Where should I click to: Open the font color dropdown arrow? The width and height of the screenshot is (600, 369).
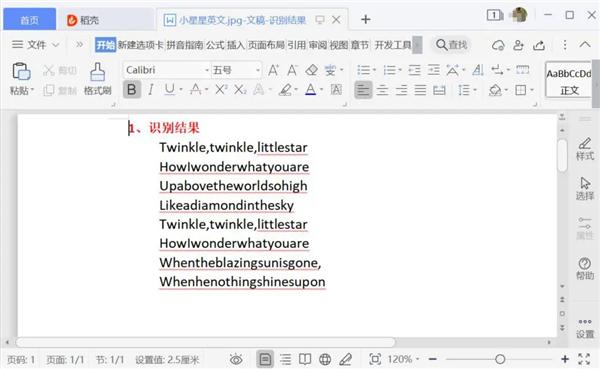click(x=321, y=90)
